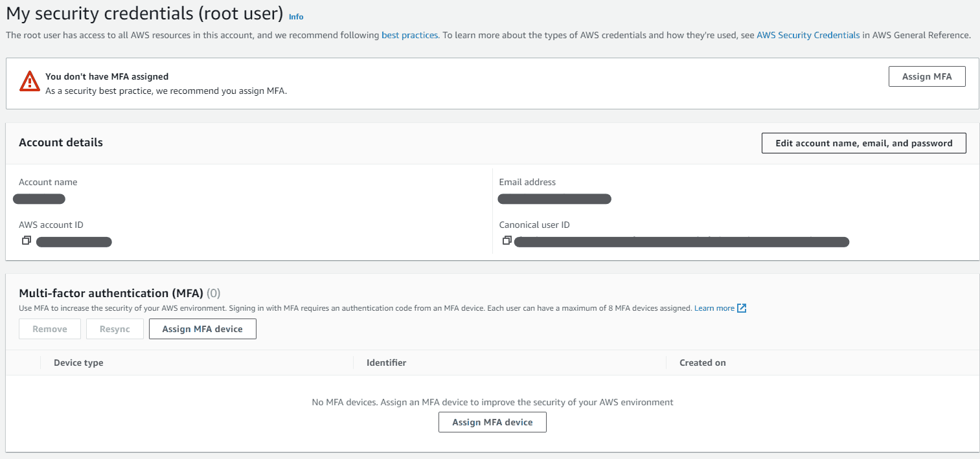Click the redacted Email address value
This screenshot has height=459, width=980.
[x=554, y=199]
